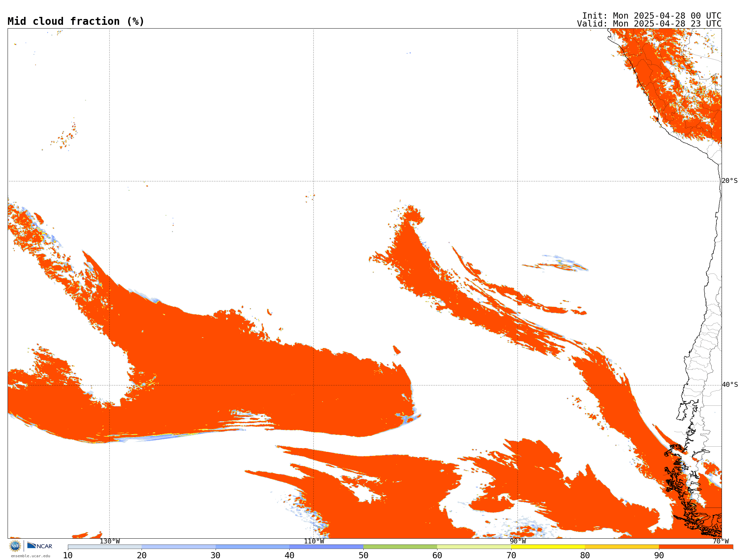
Task: Click the 70°W longitude label
Action: [x=721, y=541]
